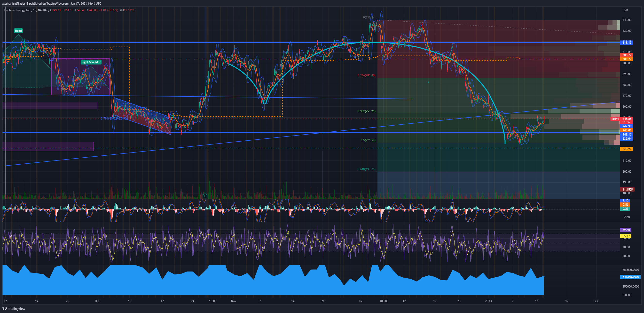Screen dimensions: 644x313
Task: Click the teal 0.23 indicator value label
Action: (x=625, y=209)
